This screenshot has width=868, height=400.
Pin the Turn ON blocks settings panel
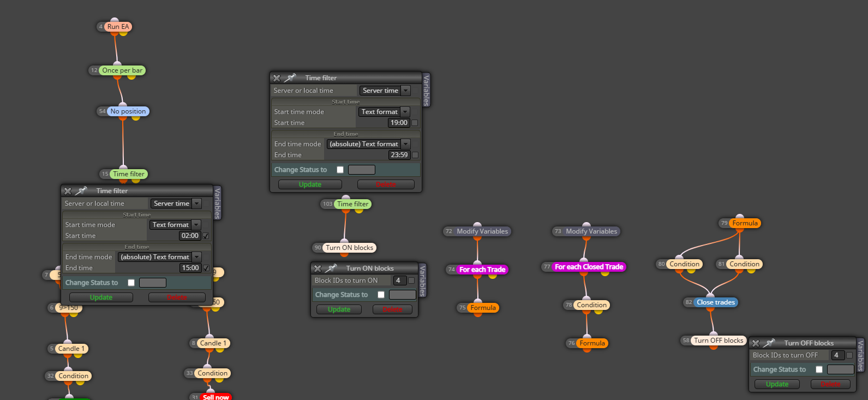coord(331,268)
